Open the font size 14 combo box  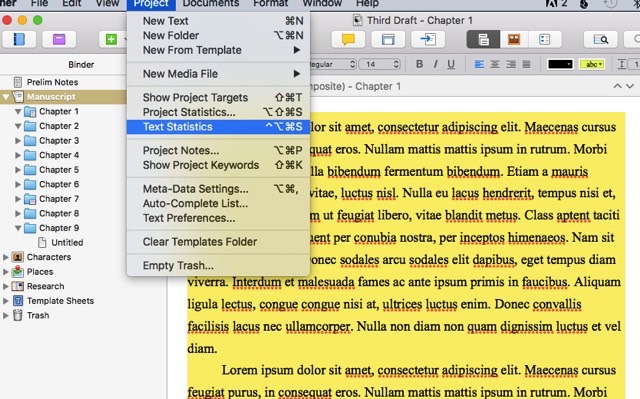coord(381,64)
